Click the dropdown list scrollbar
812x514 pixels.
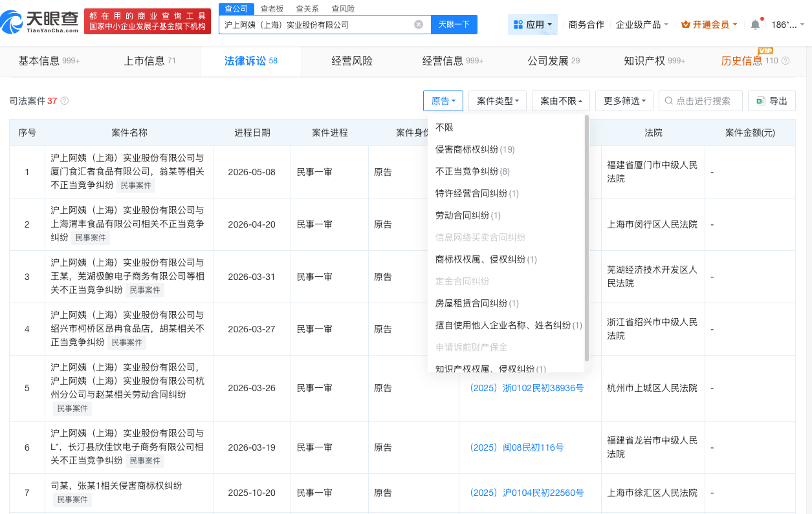(587, 238)
